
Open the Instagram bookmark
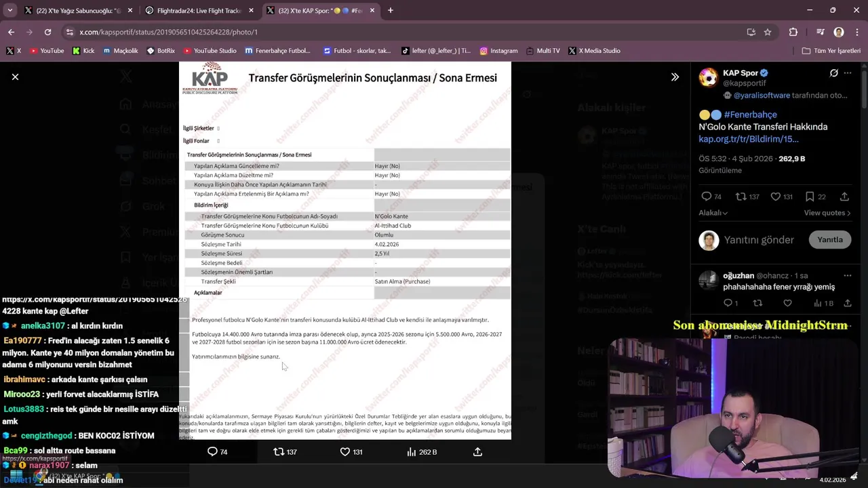498,51
